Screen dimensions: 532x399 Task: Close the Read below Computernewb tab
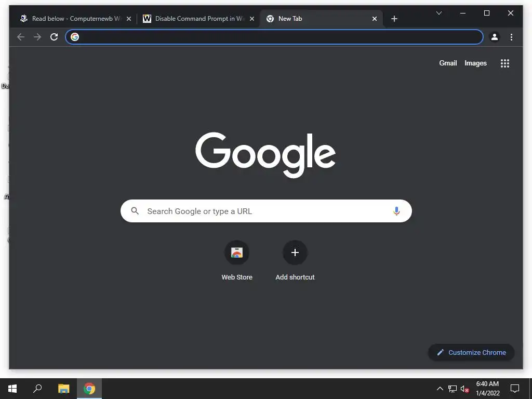(129, 19)
